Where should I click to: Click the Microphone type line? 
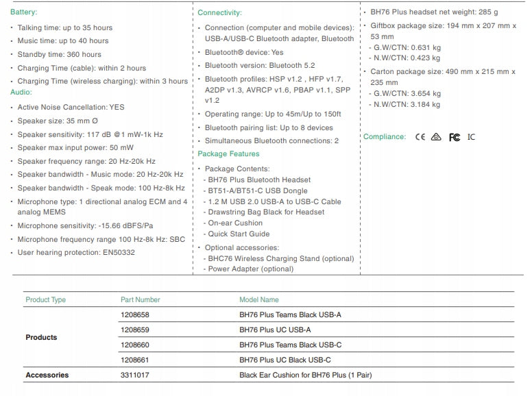[x=102, y=207]
